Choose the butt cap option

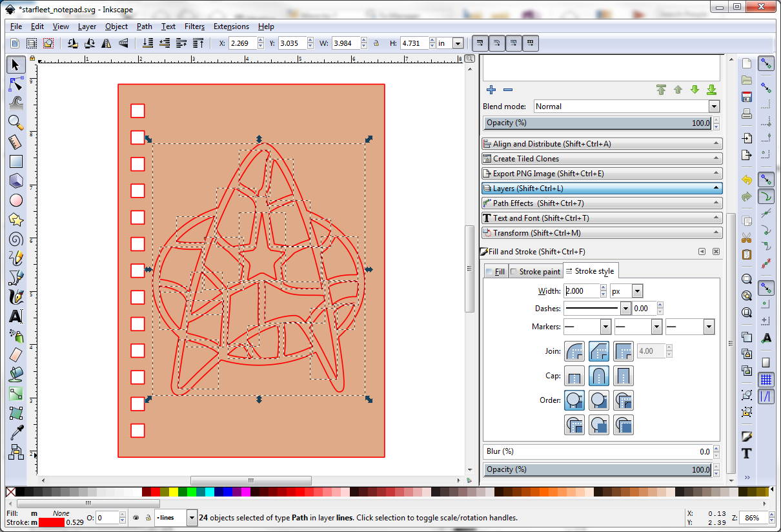click(x=574, y=376)
